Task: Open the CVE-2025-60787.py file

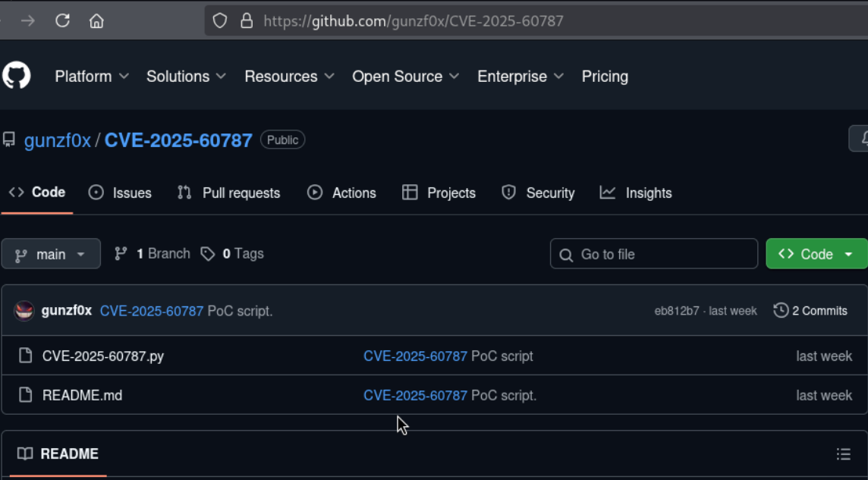Action: pos(103,356)
